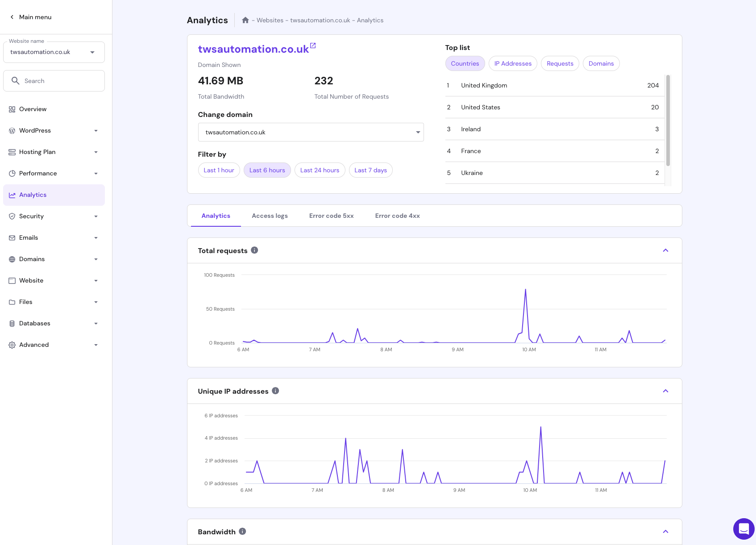The height and width of the screenshot is (545, 756).
Task: Select the United States row
Action: tap(555, 107)
